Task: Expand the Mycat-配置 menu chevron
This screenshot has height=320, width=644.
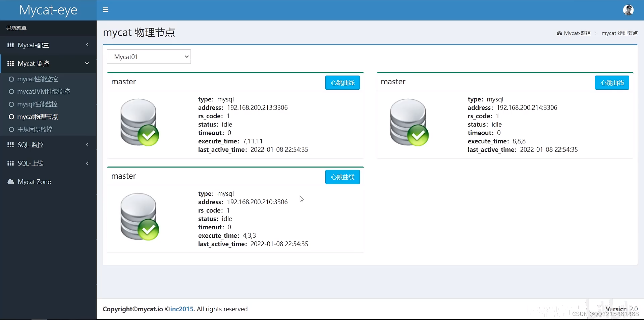Action: click(x=87, y=45)
